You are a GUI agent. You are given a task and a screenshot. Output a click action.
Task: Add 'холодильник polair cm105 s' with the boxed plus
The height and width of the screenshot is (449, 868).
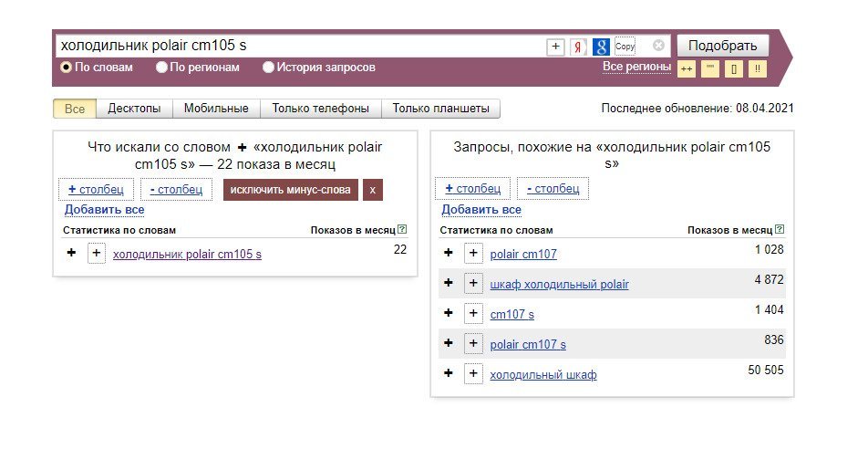click(97, 254)
